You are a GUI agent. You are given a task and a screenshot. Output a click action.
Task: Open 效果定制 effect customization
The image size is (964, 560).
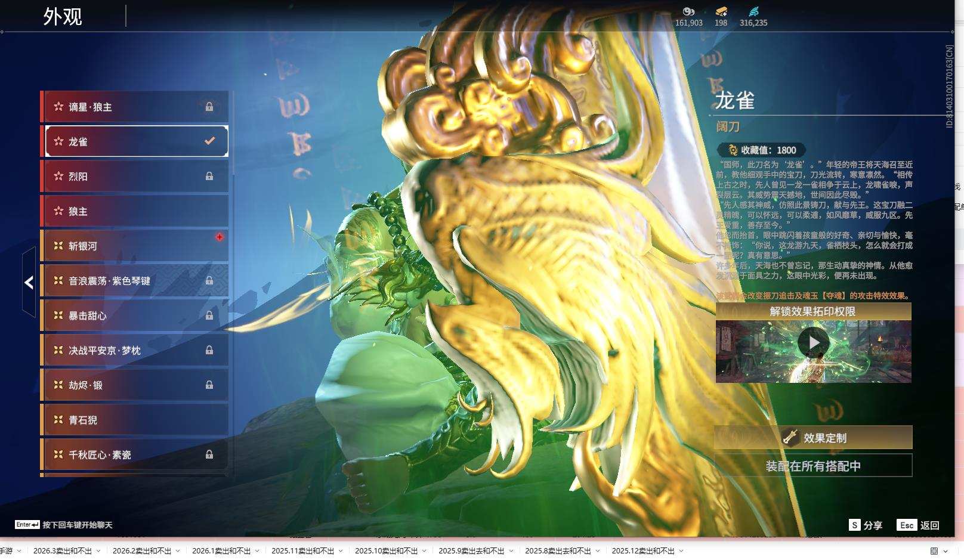[x=814, y=438]
